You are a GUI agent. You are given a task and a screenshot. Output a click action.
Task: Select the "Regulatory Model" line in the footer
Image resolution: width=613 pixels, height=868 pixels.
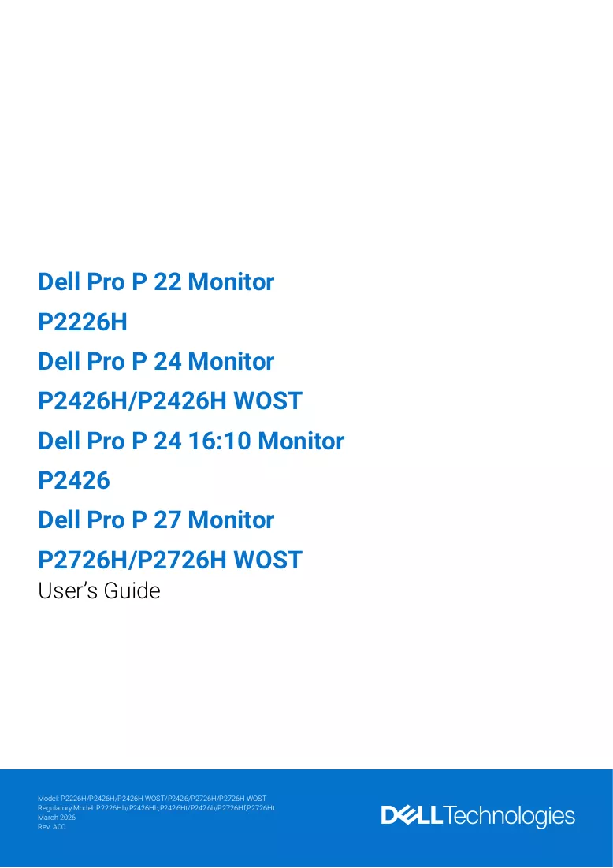157,807
